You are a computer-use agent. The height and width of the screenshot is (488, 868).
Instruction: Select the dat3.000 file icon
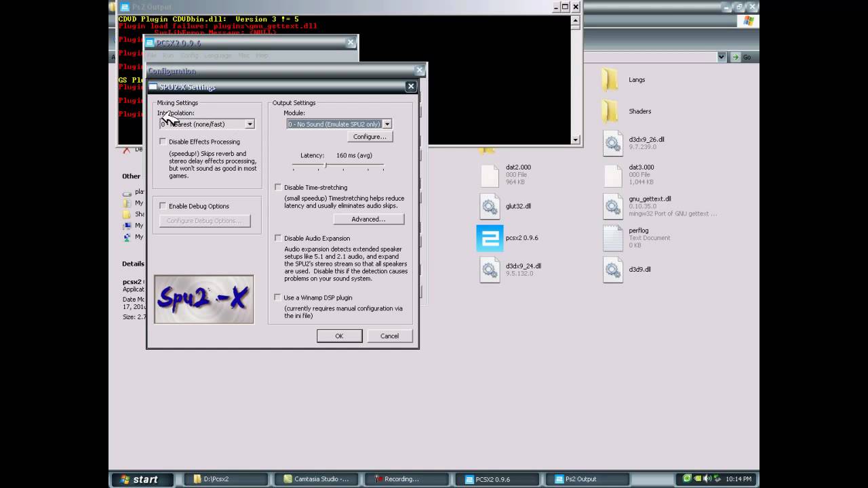tap(613, 175)
